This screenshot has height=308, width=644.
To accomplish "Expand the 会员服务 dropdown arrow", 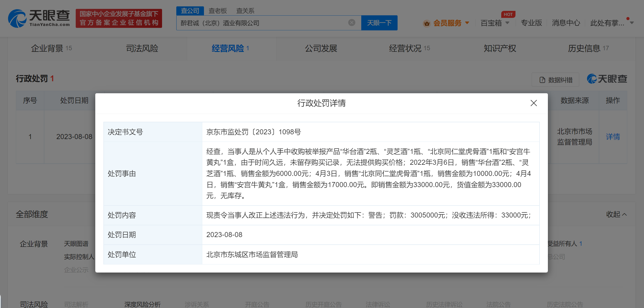I will 467,23.
